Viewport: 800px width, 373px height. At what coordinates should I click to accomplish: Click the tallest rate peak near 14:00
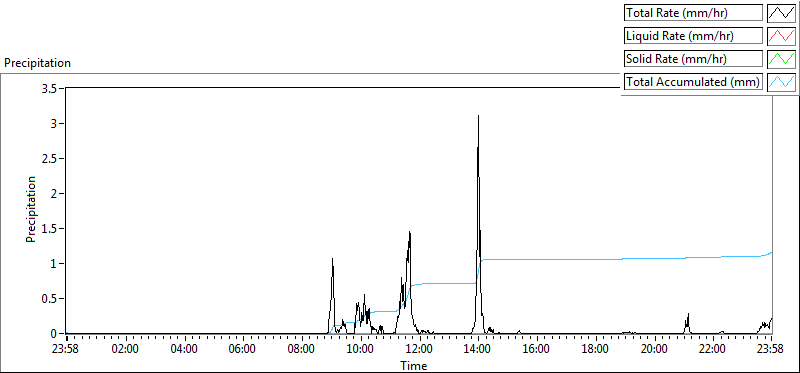(478, 116)
